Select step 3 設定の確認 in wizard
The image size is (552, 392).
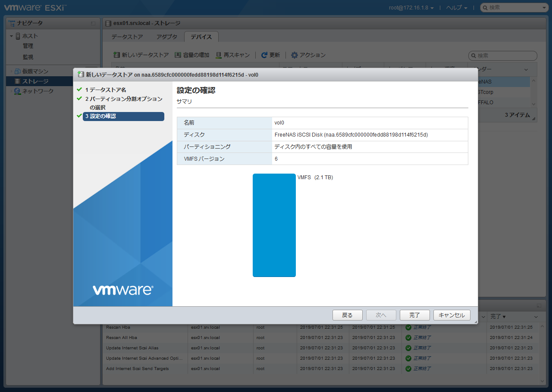coord(123,116)
